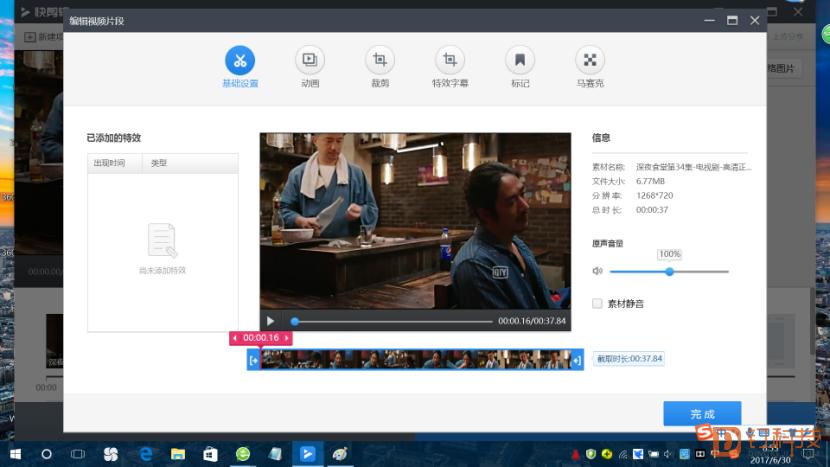
Task: Click the file size value 6.77MB
Action: pos(650,181)
